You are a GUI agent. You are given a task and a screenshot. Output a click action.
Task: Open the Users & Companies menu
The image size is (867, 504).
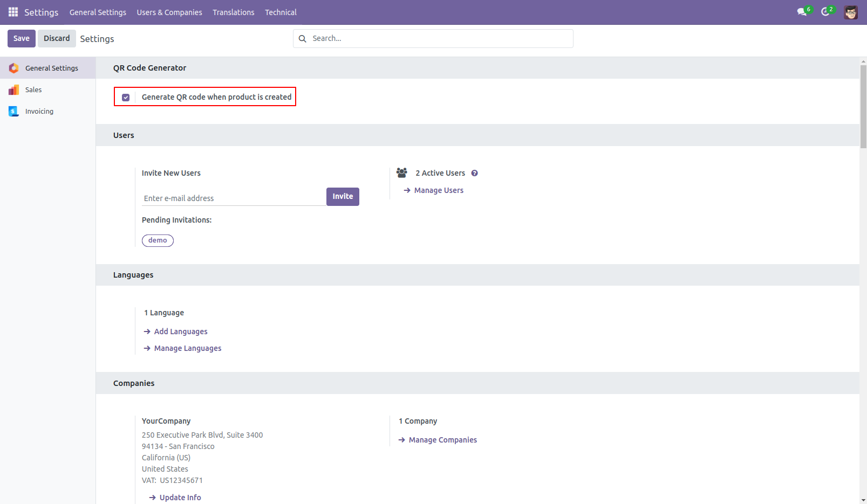[169, 12]
